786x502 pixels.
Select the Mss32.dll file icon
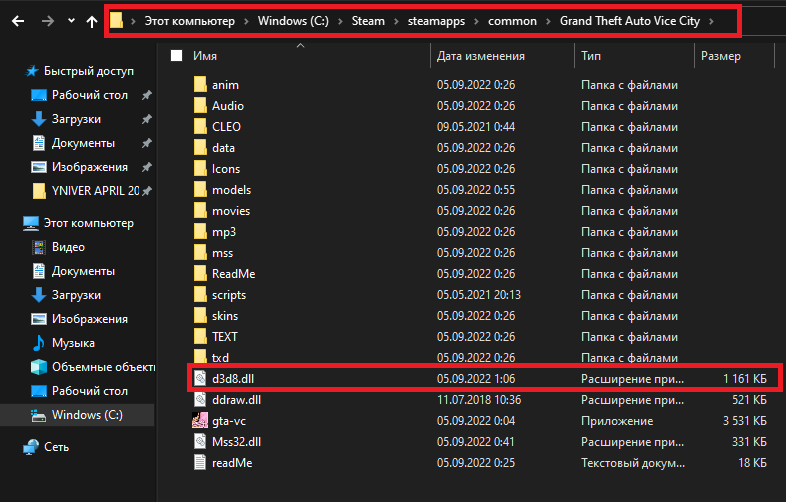point(200,442)
